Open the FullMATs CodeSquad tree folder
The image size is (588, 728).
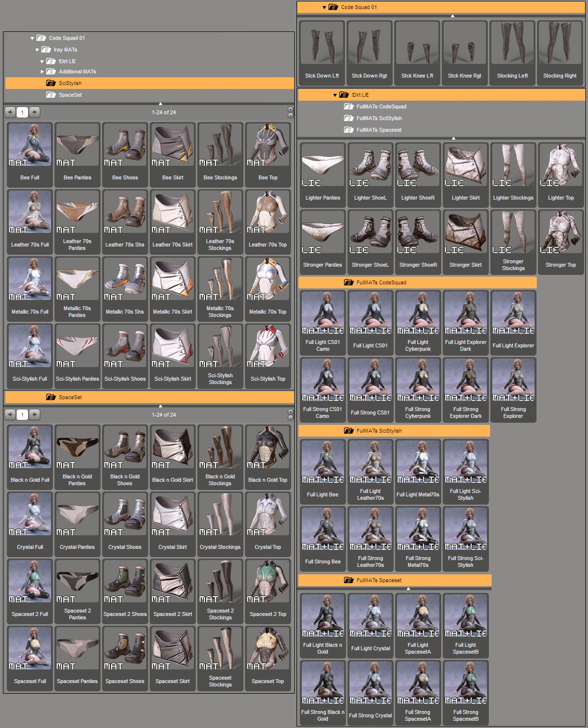tap(375, 107)
